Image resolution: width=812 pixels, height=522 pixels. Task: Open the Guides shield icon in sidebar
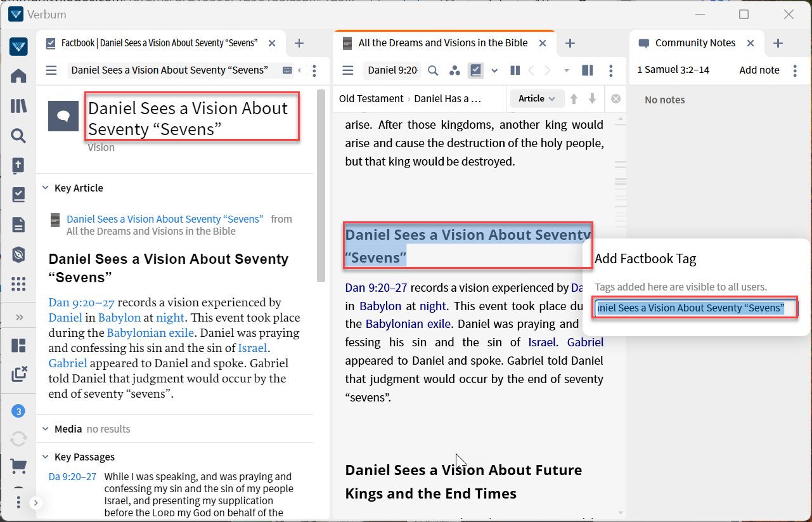[x=18, y=254]
